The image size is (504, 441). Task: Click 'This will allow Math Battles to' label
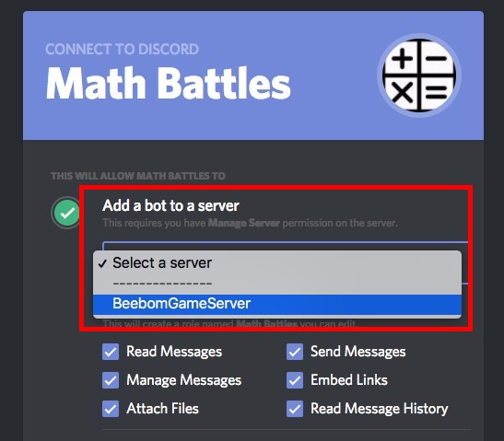coord(138,176)
